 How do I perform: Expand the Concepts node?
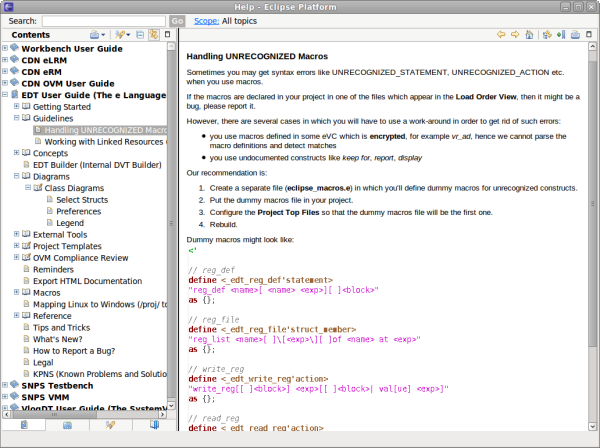point(16,153)
